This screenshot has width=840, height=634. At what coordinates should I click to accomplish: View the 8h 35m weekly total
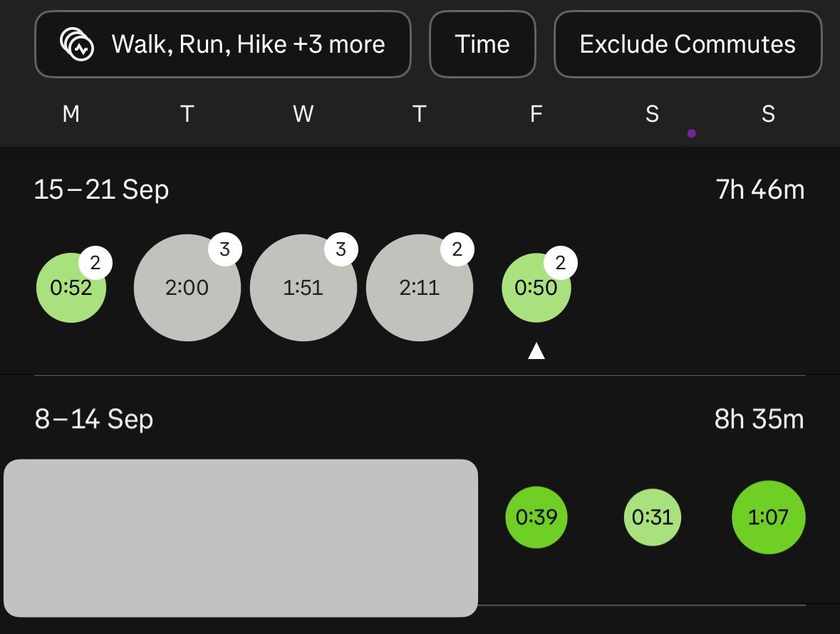[759, 420]
